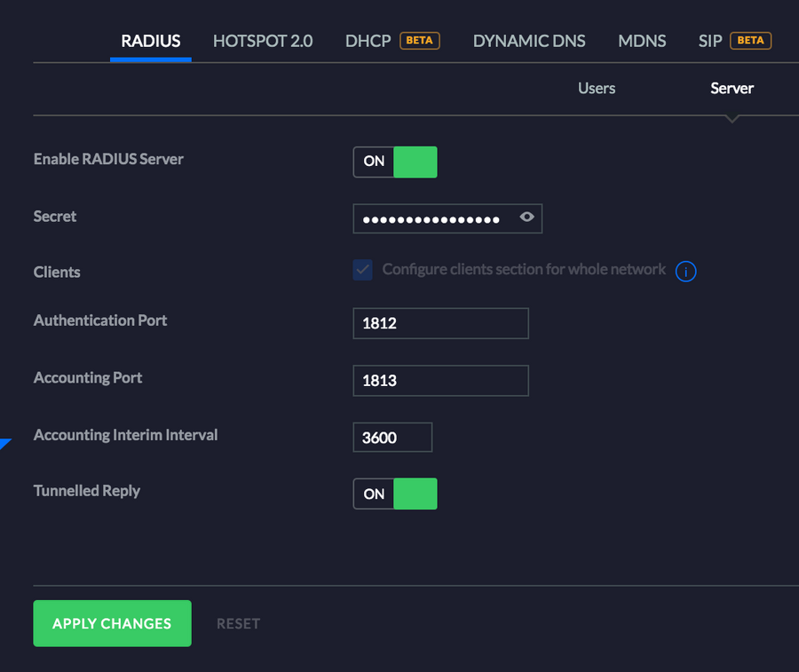Click the Authentication Port field showing 1812
799x672 pixels.
pyautogui.click(x=440, y=323)
